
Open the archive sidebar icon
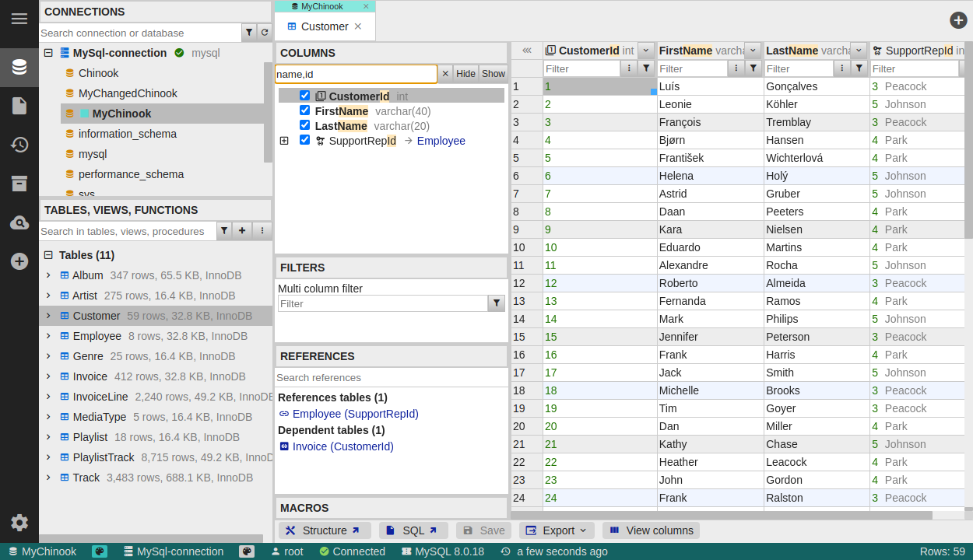pos(19,184)
